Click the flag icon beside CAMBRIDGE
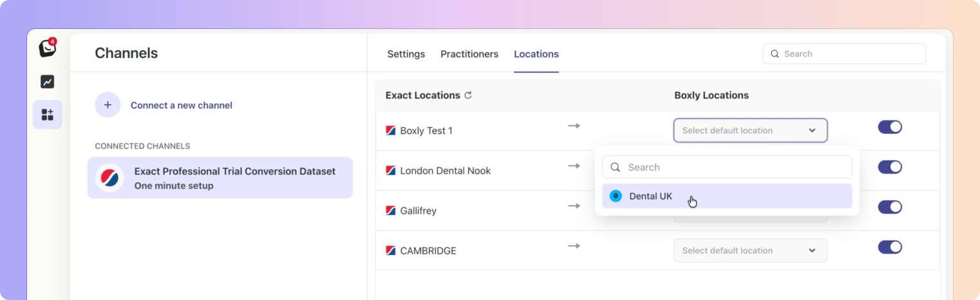The image size is (980, 300). (x=391, y=250)
